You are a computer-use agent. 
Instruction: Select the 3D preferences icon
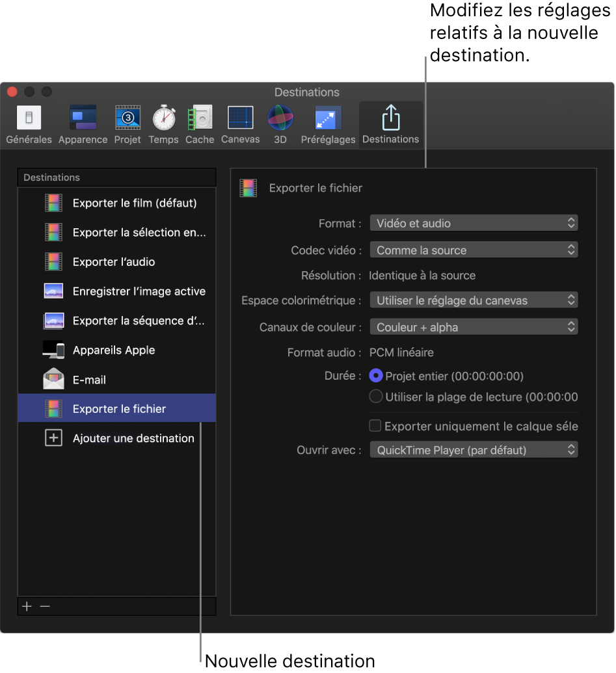tap(280, 124)
